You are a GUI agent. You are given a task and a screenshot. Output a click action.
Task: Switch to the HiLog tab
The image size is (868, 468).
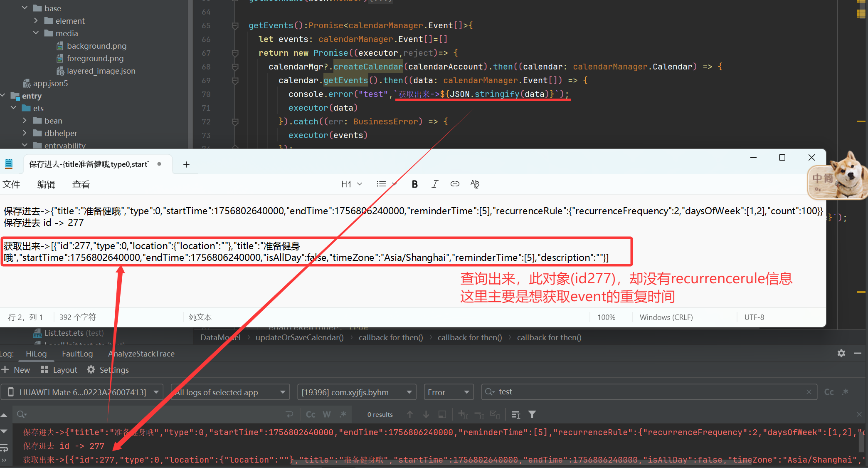36,354
